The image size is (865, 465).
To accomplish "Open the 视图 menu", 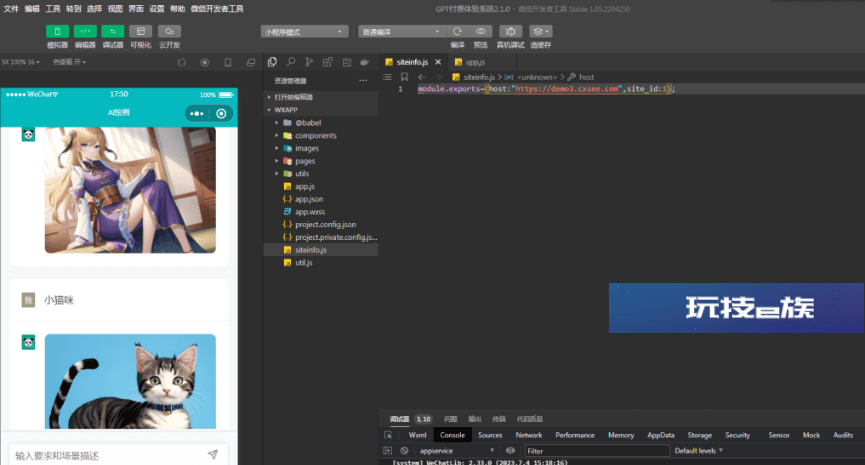I will 115,9.
